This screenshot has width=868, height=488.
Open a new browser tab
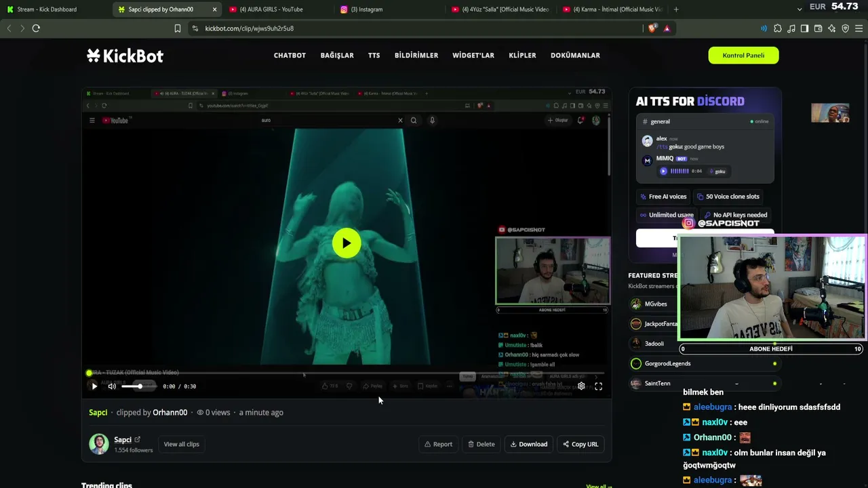tap(676, 9)
